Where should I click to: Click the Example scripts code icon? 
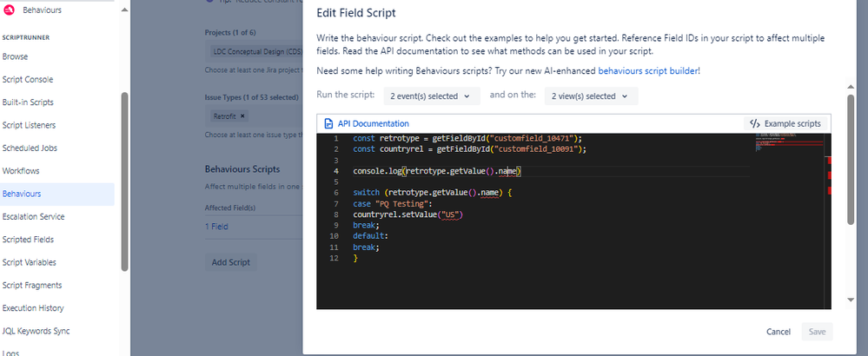[x=755, y=123]
